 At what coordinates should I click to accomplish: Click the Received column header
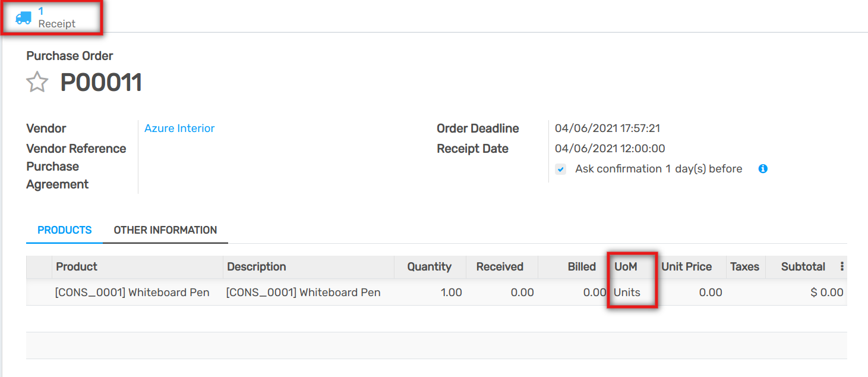coord(500,267)
